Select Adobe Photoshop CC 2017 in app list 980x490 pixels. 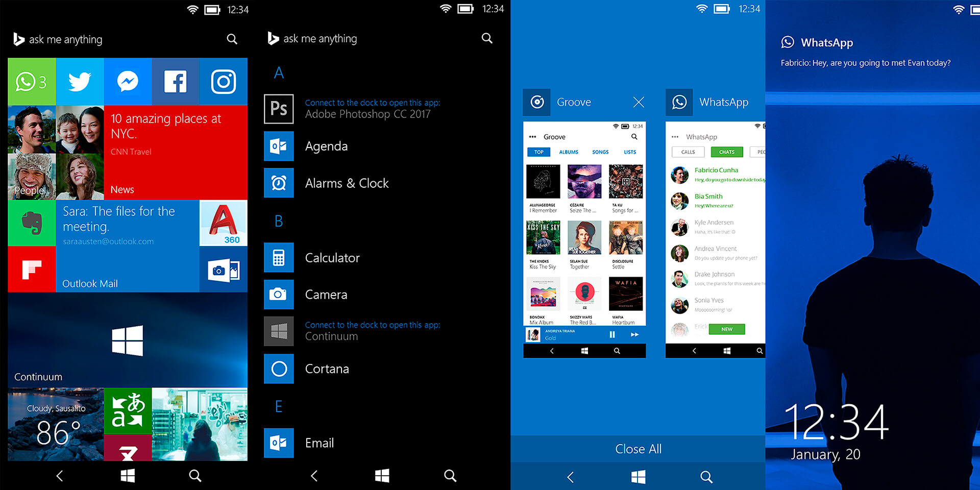click(x=352, y=109)
